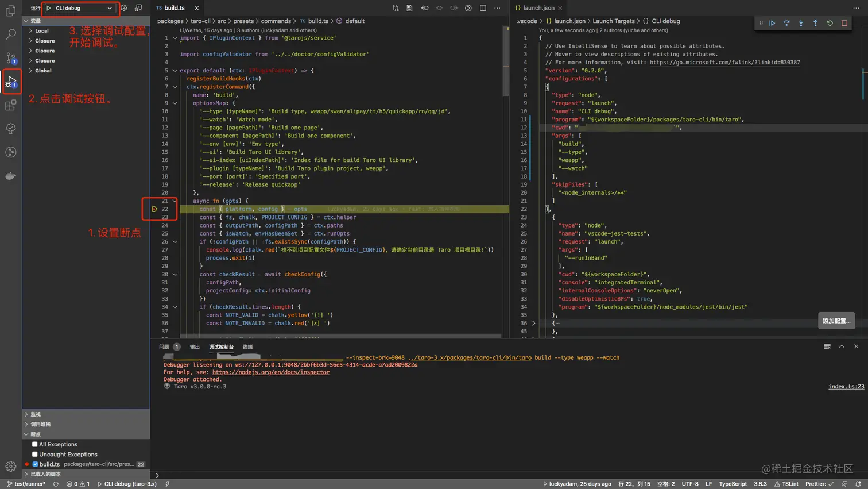Open the Search view in the activity bar
Viewport: 868px width, 489px height.
(11, 34)
